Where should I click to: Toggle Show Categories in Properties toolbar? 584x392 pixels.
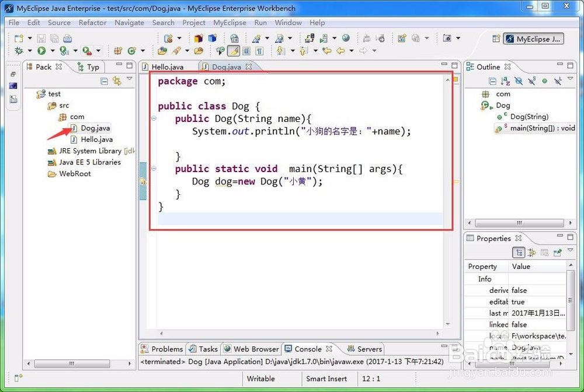[519, 253]
